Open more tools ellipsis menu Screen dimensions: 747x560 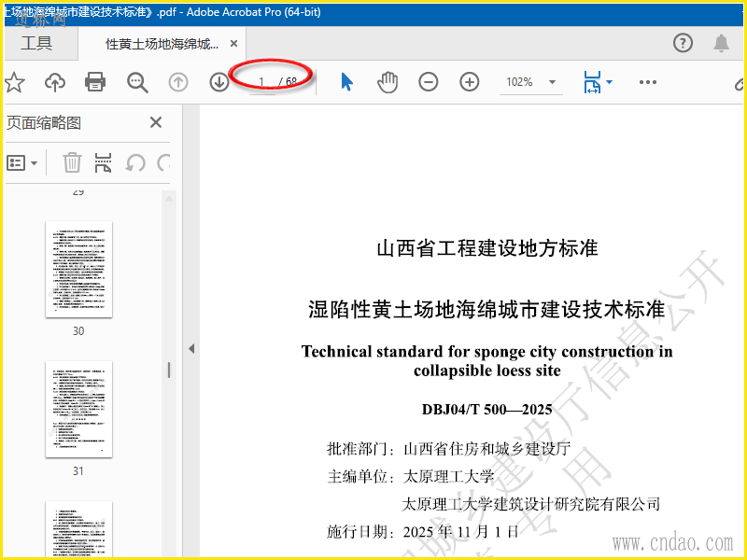coord(647,82)
